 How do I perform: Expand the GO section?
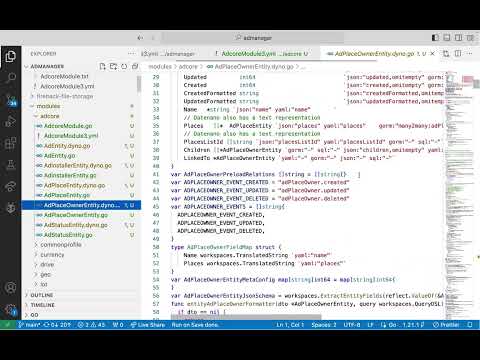point(34,315)
